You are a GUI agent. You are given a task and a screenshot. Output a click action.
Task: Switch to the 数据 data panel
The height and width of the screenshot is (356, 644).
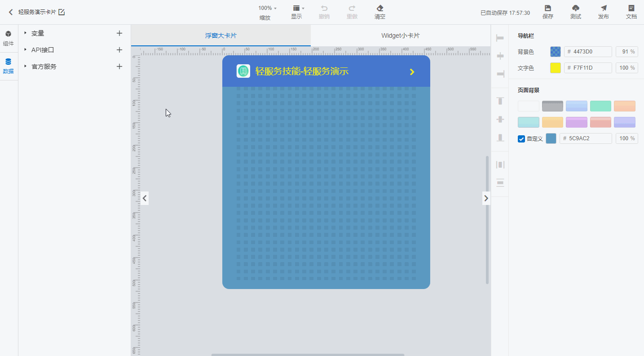coord(9,66)
